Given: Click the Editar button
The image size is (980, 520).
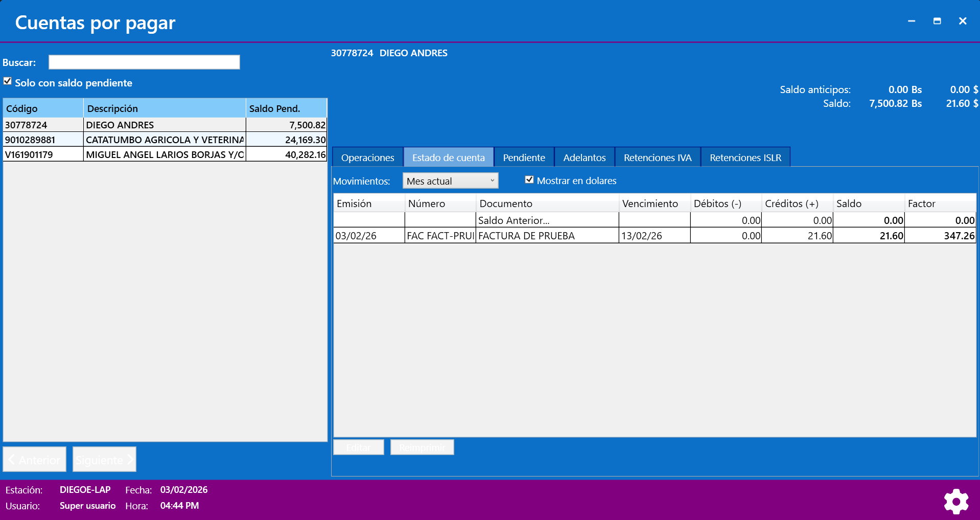Looking at the screenshot, I should coord(358,447).
